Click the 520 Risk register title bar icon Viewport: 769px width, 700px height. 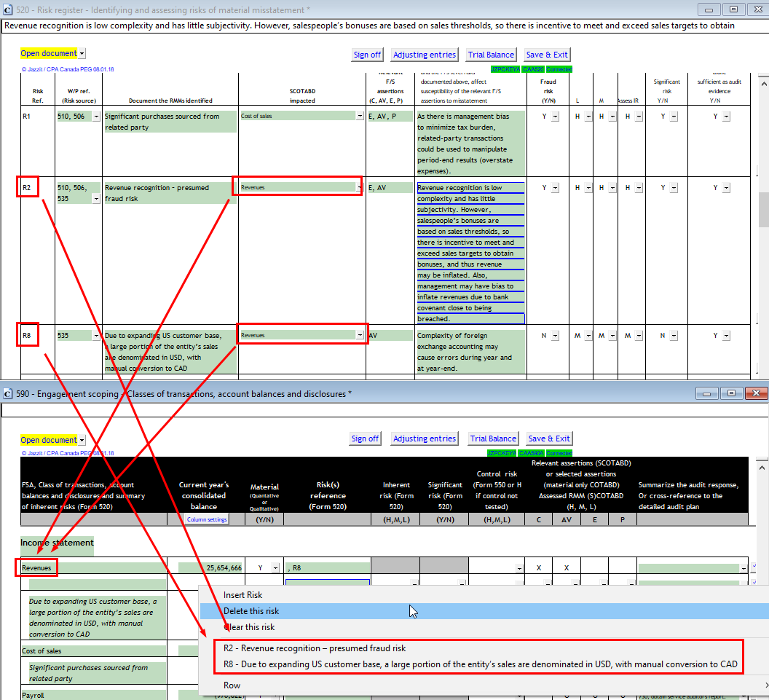pos(8,9)
